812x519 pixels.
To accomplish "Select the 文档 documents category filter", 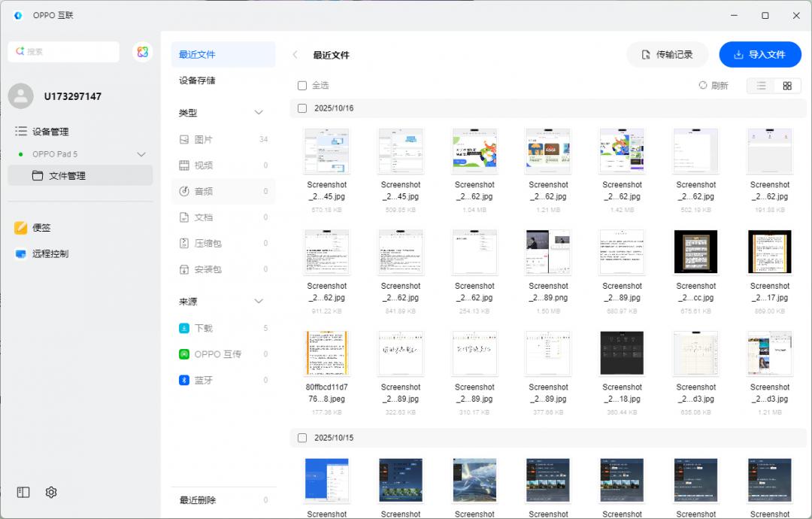I will click(x=205, y=217).
